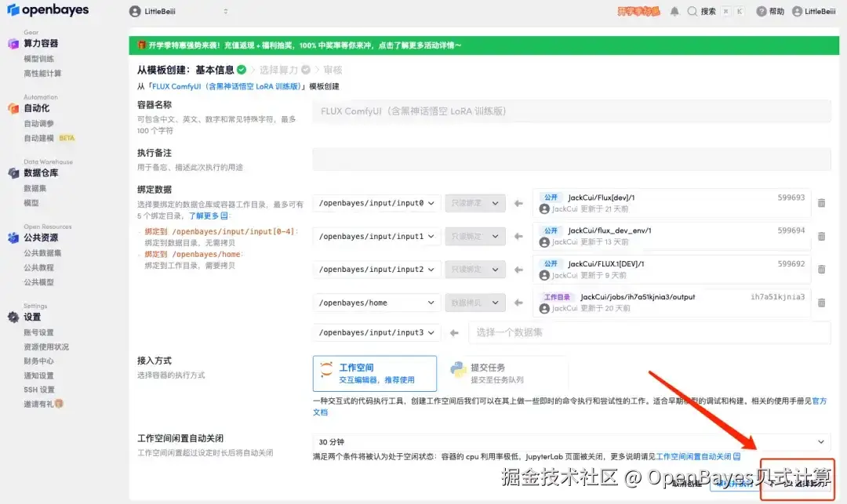This screenshot has height=504, width=847.
Task: Click the arrow beside /openbayes/home binding row
Action: [x=518, y=303]
